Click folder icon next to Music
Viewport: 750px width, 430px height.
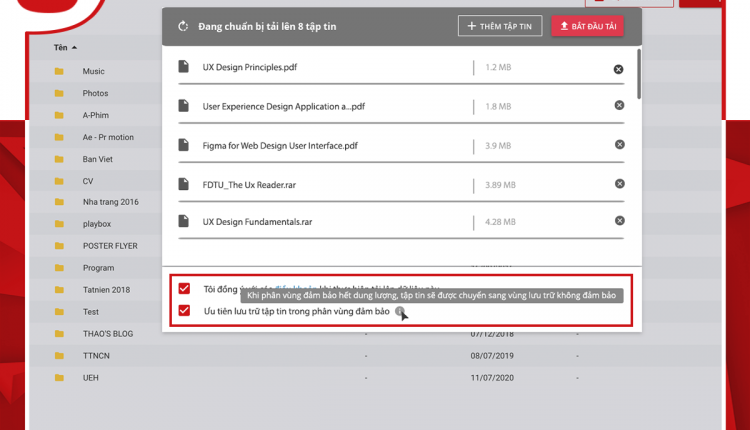pyautogui.click(x=59, y=71)
